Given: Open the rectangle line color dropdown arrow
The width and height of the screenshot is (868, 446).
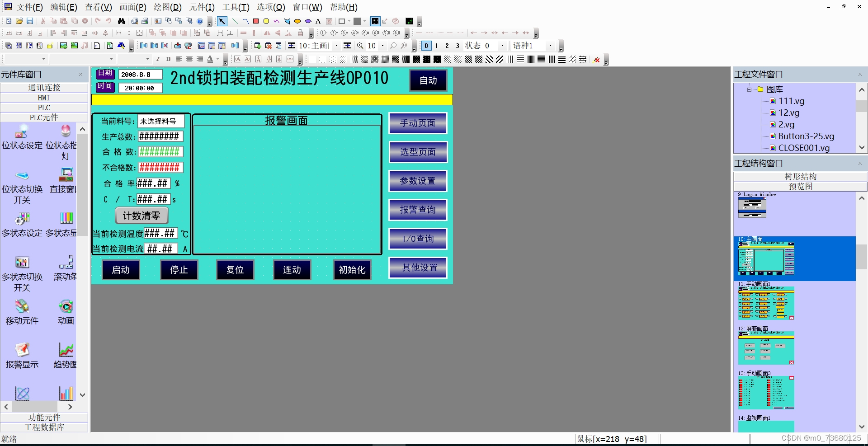Looking at the screenshot, I should click(x=349, y=21).
